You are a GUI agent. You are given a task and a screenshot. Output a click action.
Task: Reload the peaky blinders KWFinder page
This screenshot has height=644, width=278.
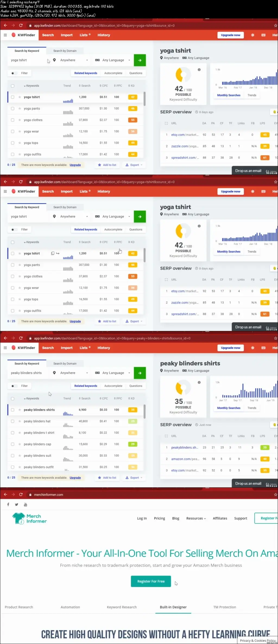pyautogui.click(x=21, y=338)
